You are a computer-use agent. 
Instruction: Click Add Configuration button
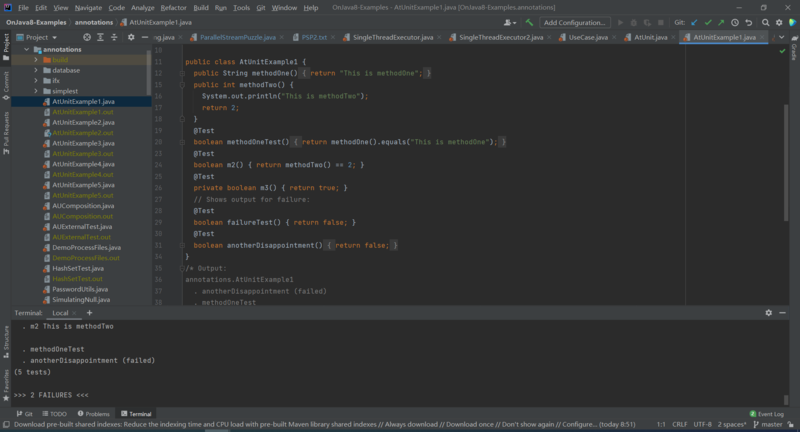point(574,22)
